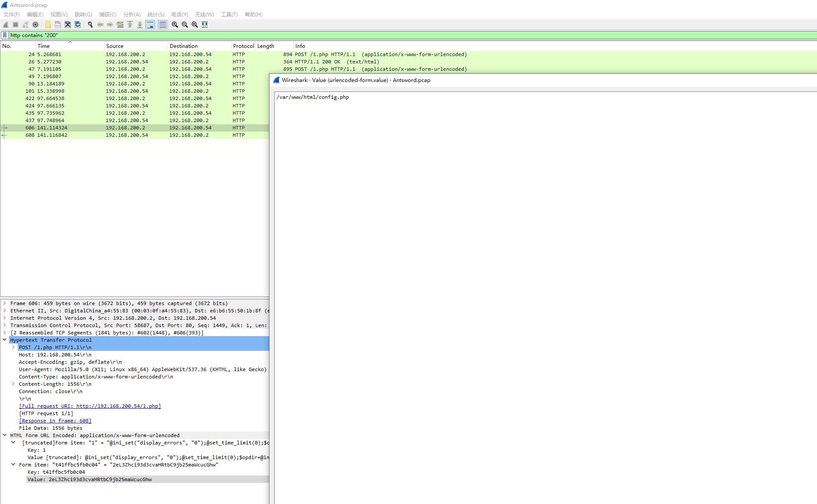
Task: Open the 工具(T) menu
Action: [229, 14]
